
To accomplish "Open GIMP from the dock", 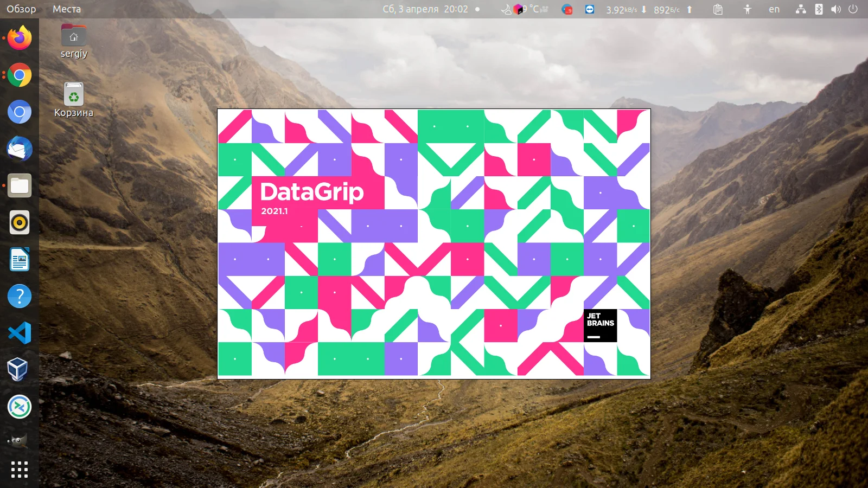I will [20, 440].
